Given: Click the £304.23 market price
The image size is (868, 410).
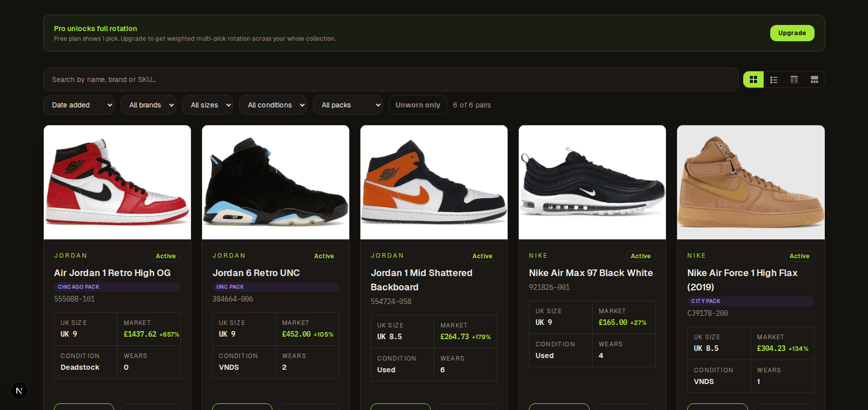Looking at the screenshot, I should click(771, 348).
